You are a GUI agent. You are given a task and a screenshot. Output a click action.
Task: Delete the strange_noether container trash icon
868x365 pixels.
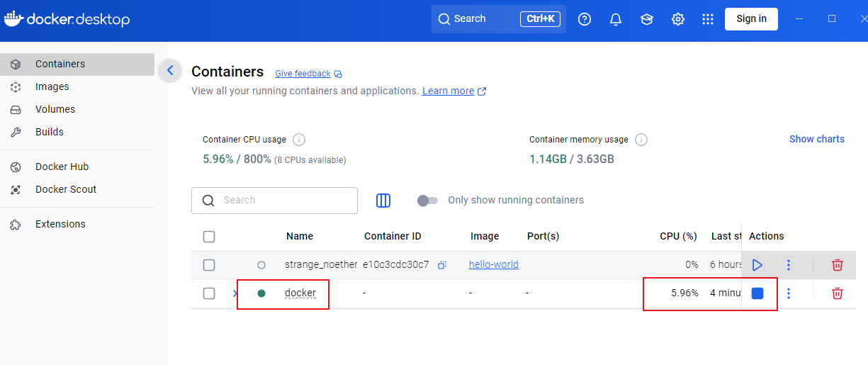click(x=838, y=265)
